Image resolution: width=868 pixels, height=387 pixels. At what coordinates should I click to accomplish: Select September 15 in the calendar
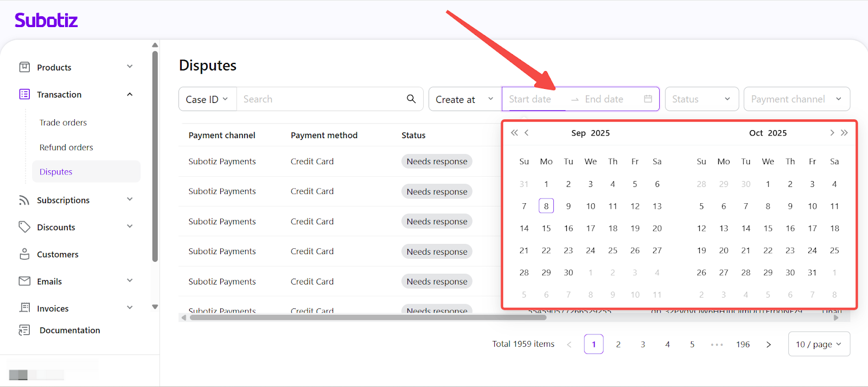tap(546, 228)
